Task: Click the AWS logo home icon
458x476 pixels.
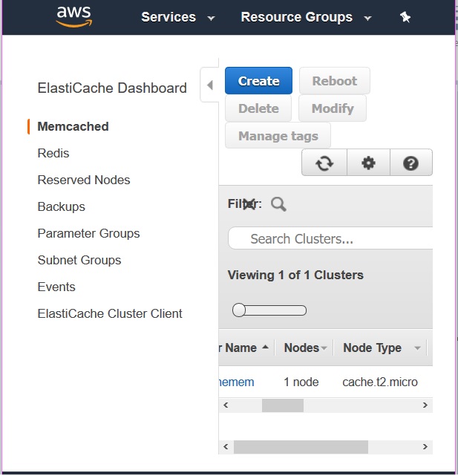Action: click(73, 16)
